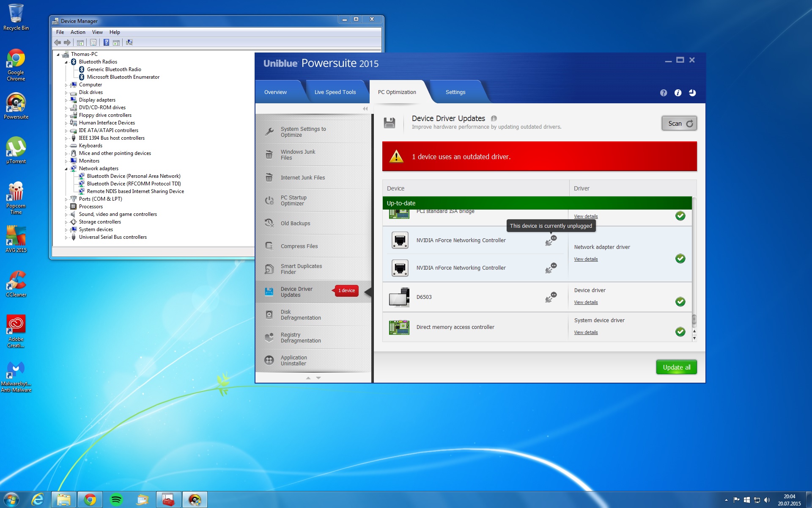The height and width of the screenshot is (508, 812).
Task: Click the Back arrow in Device Manager toolbar
Action: (58, 42)
